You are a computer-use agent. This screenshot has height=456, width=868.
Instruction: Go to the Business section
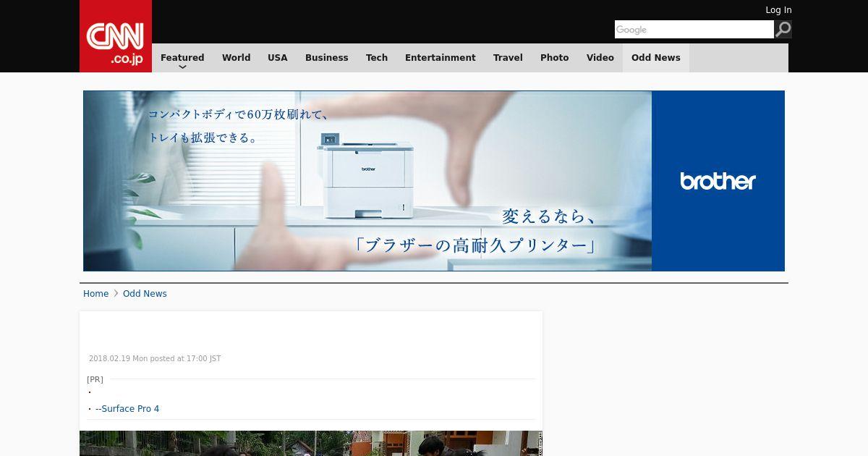pyautogui.click(x=327, y=58)
